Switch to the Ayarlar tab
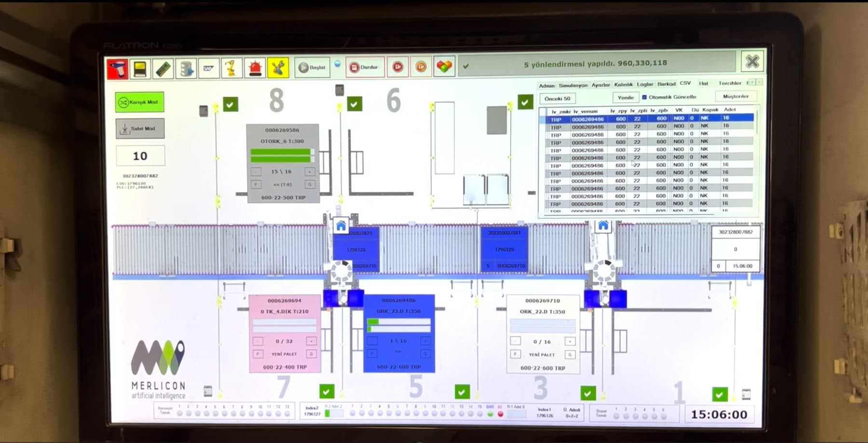This screenshot has width=868, height=443. (601, 85)
